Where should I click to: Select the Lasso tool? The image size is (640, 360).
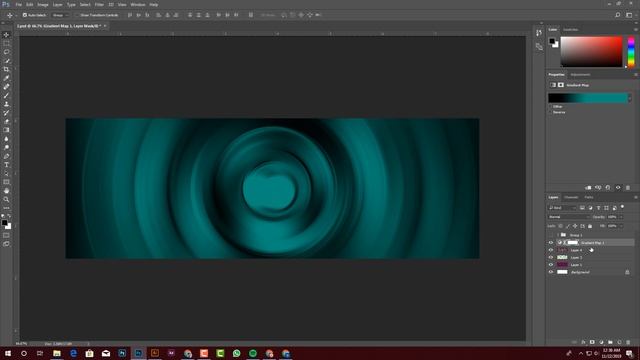6,52
